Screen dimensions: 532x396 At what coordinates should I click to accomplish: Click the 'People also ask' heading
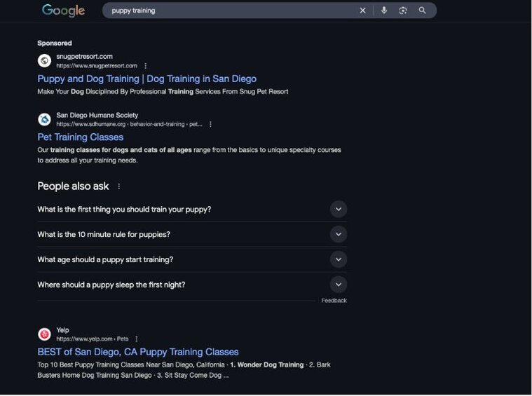74,186
